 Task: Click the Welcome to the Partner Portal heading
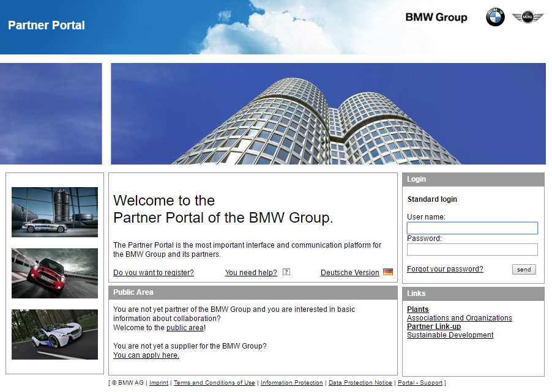[223, 209]
